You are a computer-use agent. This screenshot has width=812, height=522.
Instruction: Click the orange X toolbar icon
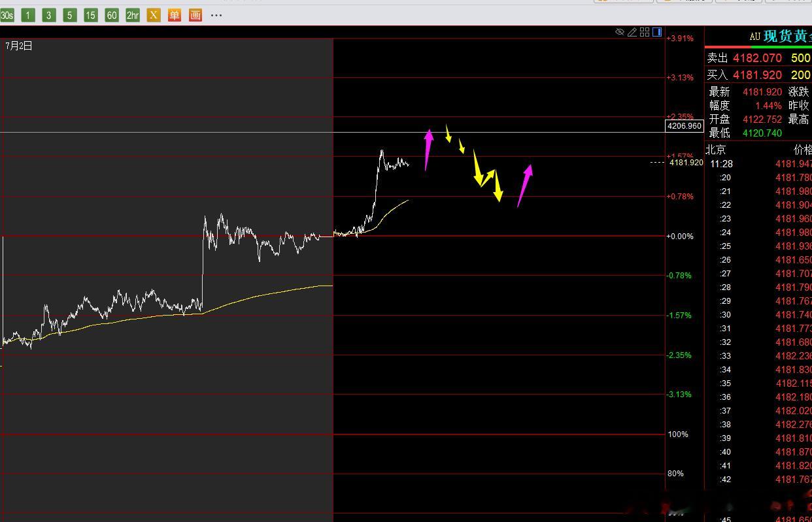point(154,15)
